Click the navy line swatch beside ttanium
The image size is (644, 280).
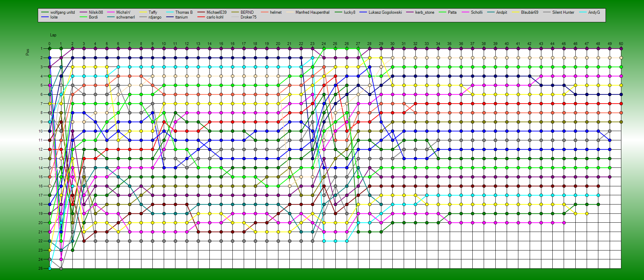(x=170, y=17)
